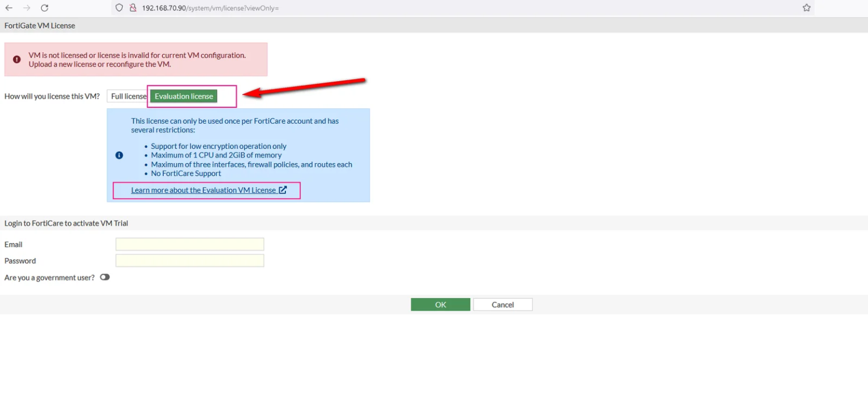The height and width of the screenshot is (394, 868).
Task: Click the Login to FortiCare section bar
Action: 66,223
